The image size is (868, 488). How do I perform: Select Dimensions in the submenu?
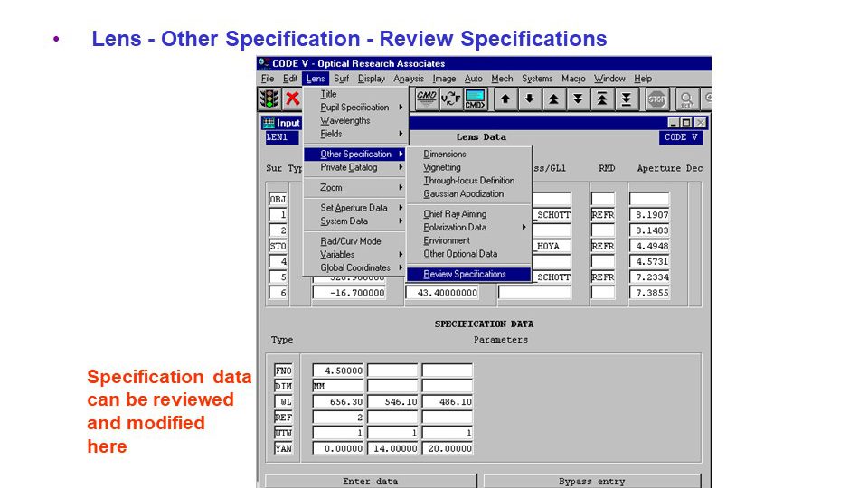point(469,154)
